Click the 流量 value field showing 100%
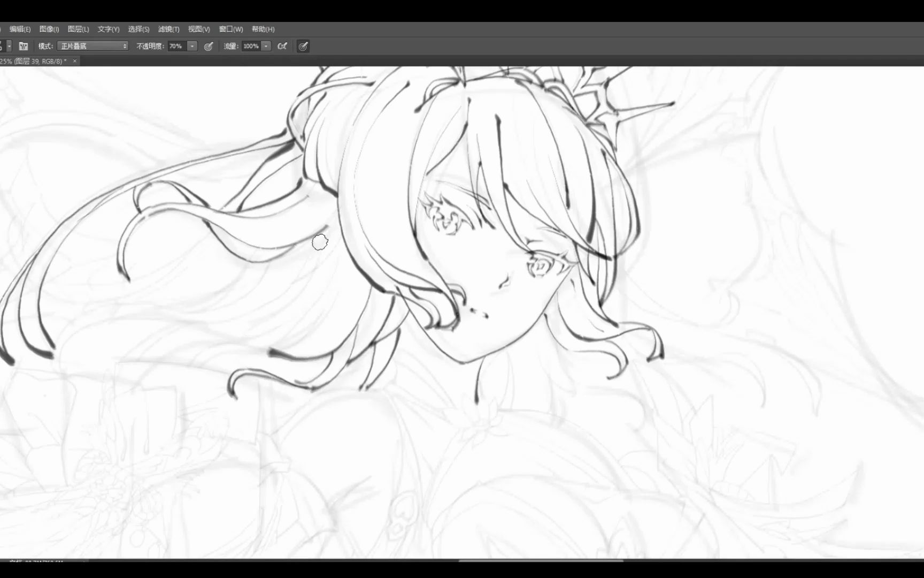The height and width of the screenshot is (578, 924). [x=251, y=47]
